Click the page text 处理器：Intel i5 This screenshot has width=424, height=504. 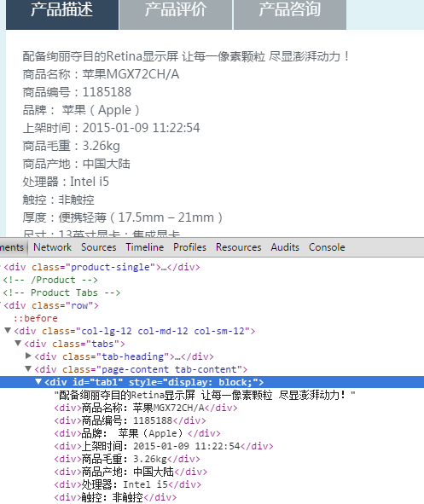point(66,182)
